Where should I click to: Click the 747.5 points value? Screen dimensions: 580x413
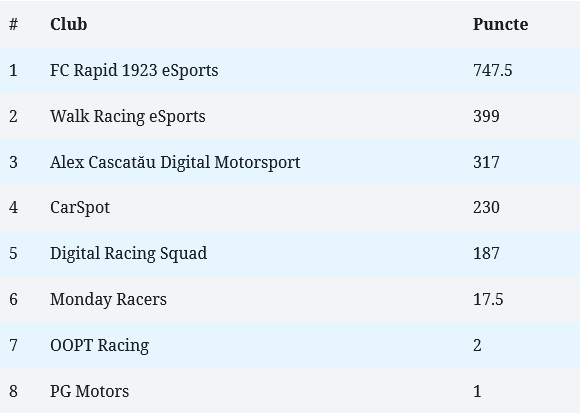(493, 70)
